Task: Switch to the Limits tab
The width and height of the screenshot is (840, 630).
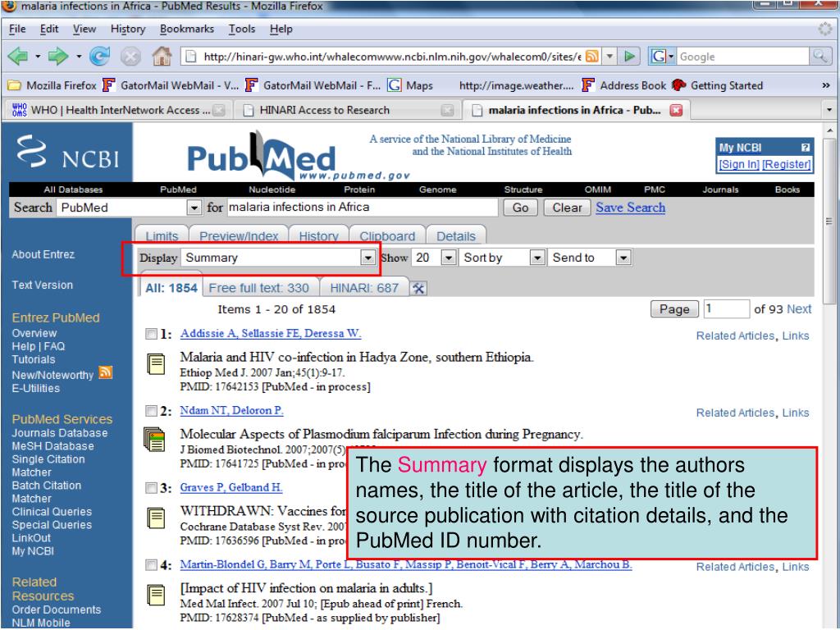Action: 162,235
